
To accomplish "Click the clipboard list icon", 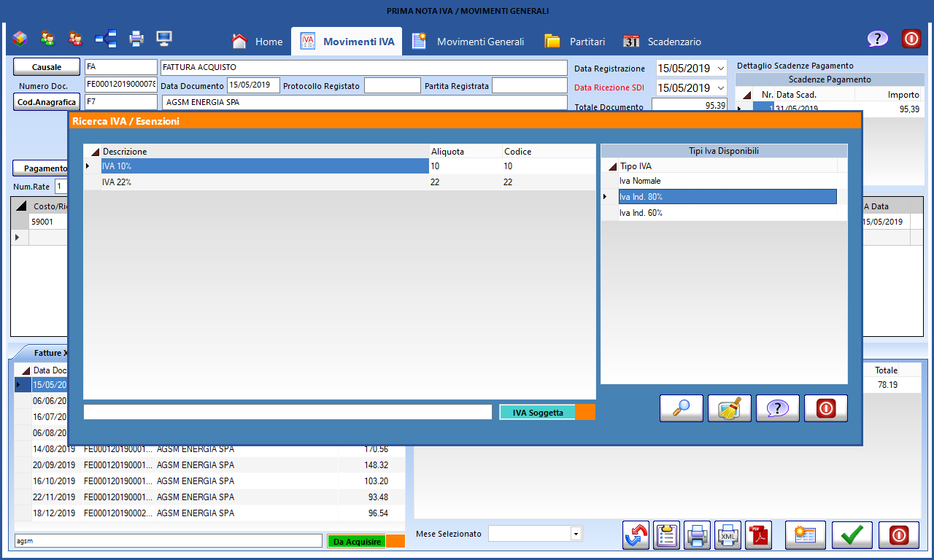I will [666, 535].
